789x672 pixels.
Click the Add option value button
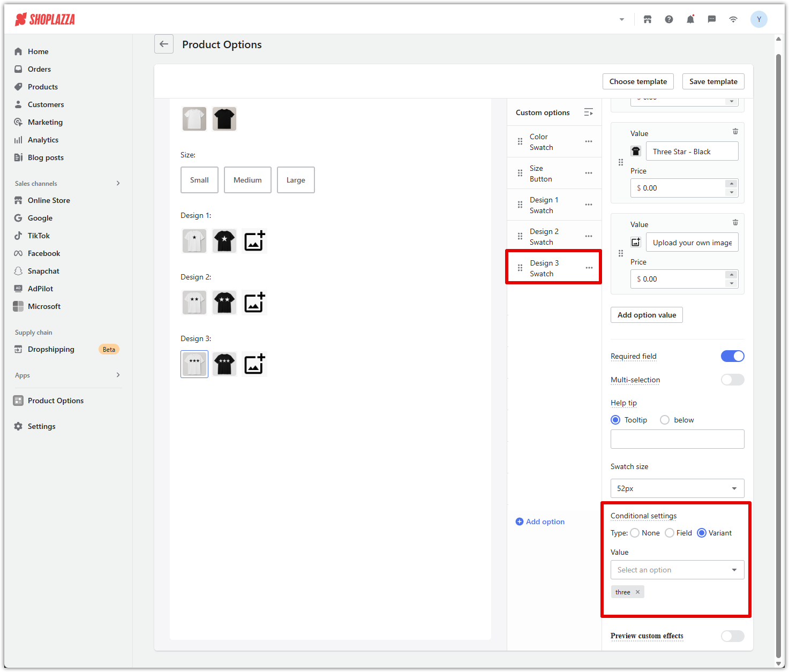point(647,315)
